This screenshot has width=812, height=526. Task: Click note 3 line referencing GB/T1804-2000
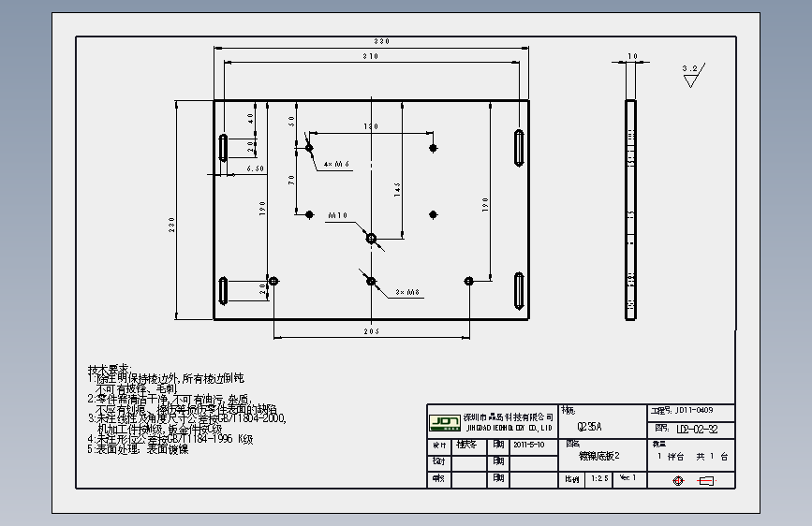pyautogui.click(x=187, y=417)
